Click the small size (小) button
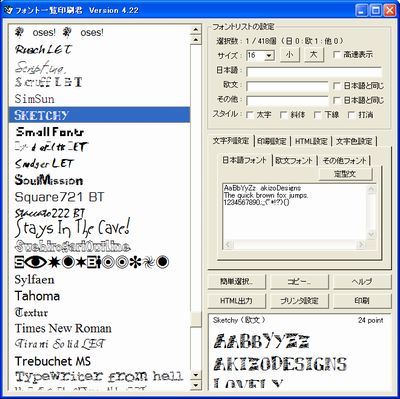 pos(290,54)
